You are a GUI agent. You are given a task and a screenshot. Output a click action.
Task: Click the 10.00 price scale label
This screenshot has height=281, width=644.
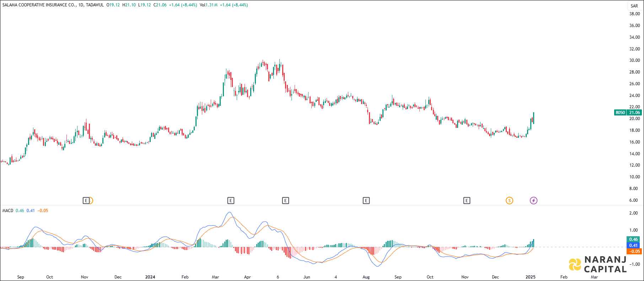tap(634, 177)
